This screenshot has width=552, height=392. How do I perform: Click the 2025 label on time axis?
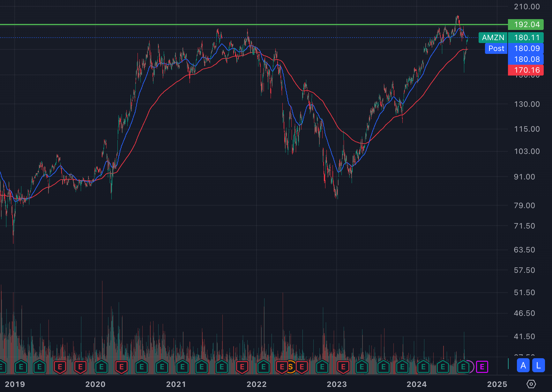coord(497,384)
